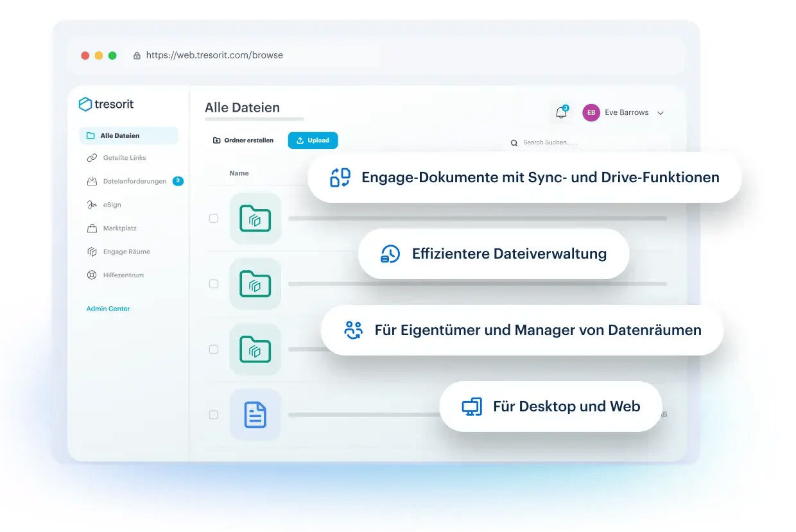Focus the Search Suchen field
This screenshot has height=532, width=796.
tap(588, 142)
